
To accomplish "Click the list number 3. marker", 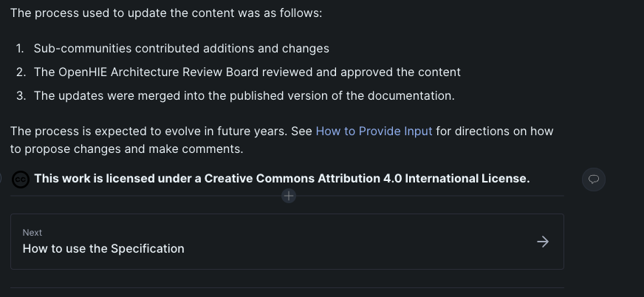I will pyautogui.click(x=21, y=96).
